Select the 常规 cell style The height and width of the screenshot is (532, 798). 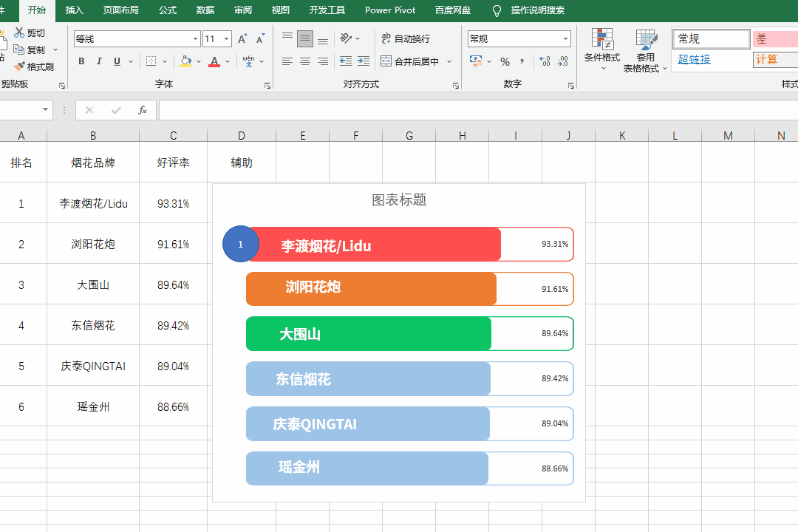(x=712, y=38)
